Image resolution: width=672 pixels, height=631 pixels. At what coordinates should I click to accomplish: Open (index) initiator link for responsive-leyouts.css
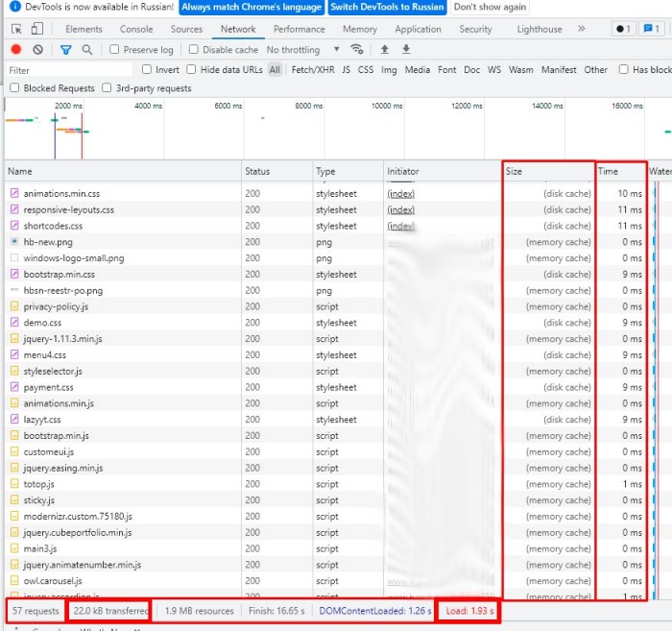tap(400, 209)
